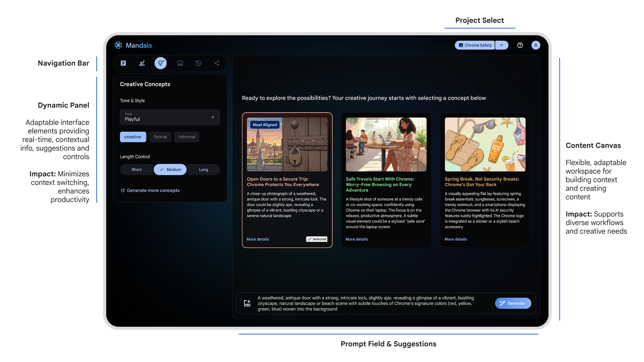
Task: Open the history clock icon
Action: coord(199,63)
